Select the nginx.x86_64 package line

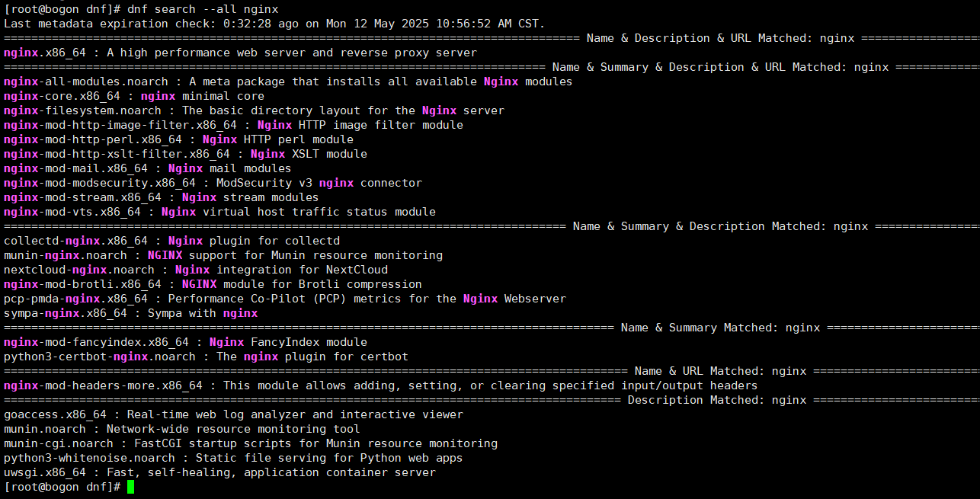pos(240,53)
